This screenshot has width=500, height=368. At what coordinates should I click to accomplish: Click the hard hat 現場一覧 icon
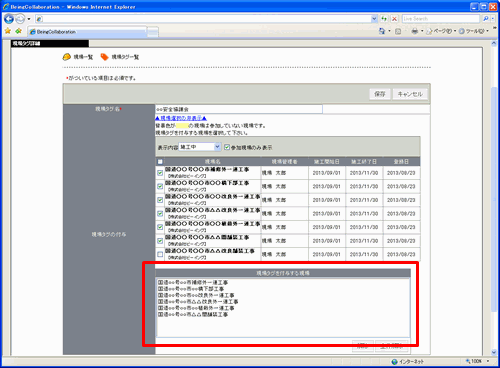point(67,57)
